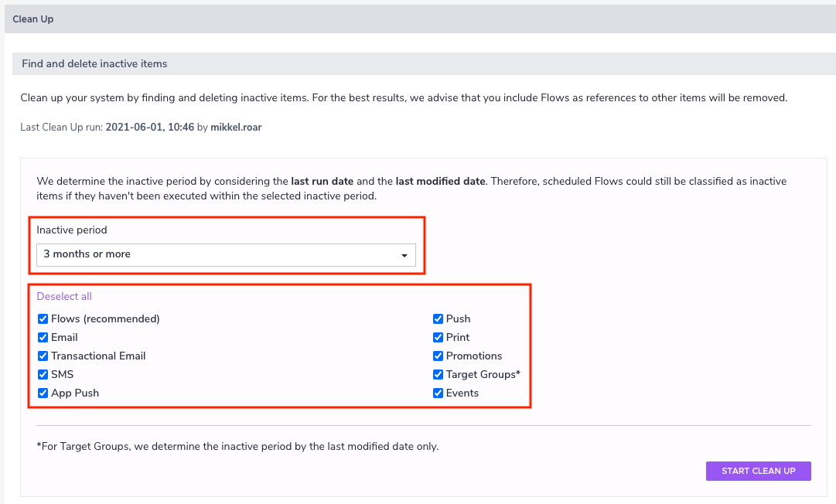
Task: Toggle the Events checkbox
Action: click(438, 393)
